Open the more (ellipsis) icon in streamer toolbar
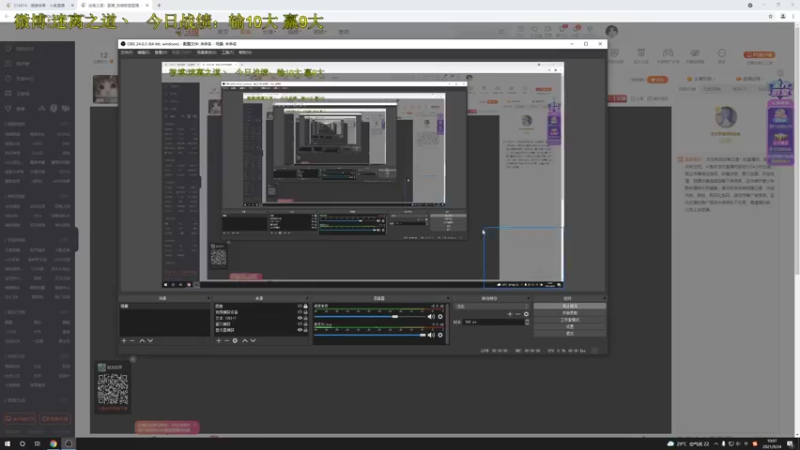The width and height of the screenshot is (800, 450). point(721,53)
